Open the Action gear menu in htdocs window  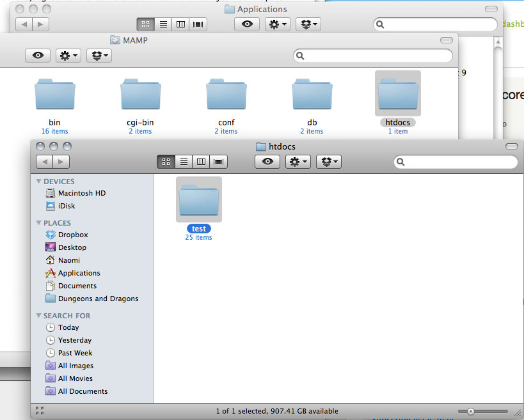point(298,162)
